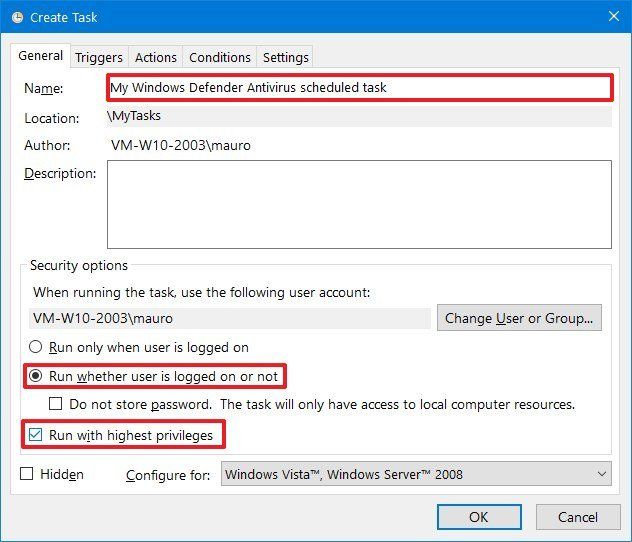Click inside the Description text box
This screenshot has height=542, width=632.
(x=359, y=204)
